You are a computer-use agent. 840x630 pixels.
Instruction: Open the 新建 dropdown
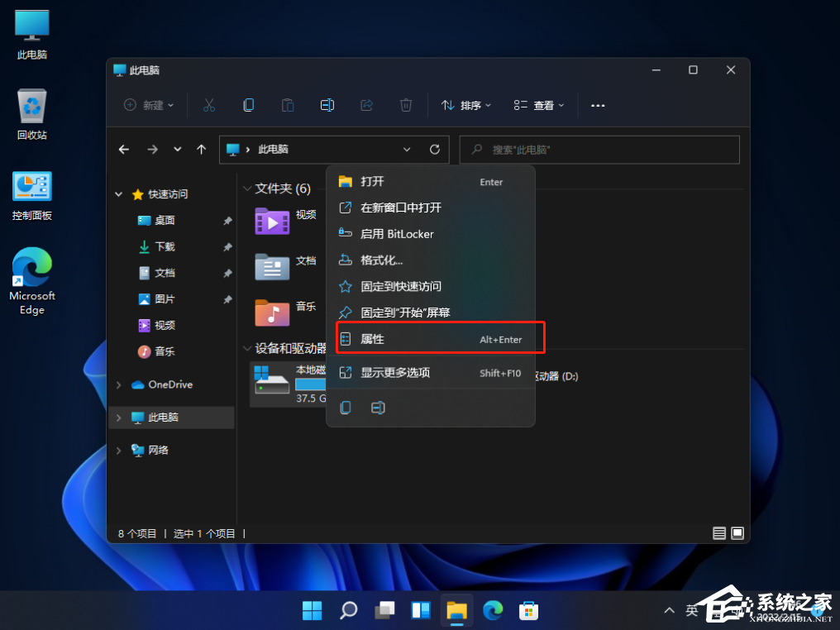tap(148, 105)
